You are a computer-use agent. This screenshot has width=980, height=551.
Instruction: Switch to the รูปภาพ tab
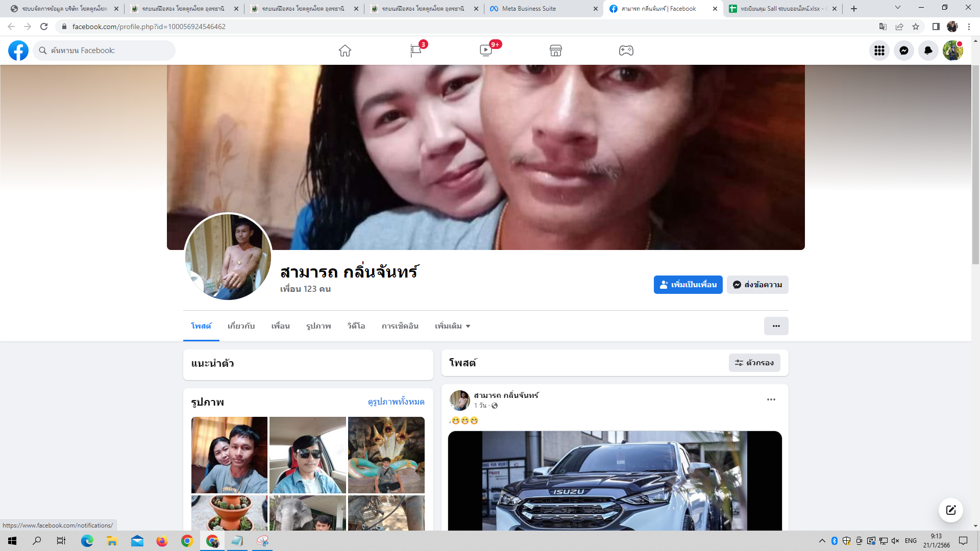click(318, 326)
